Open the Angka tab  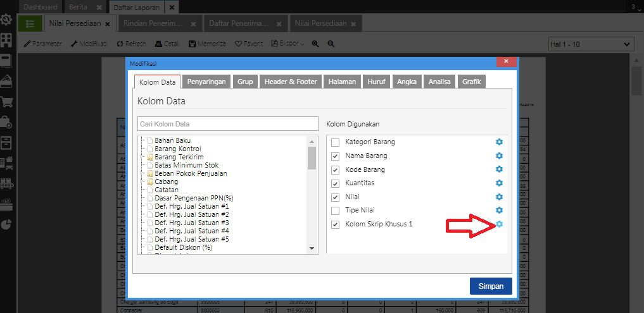pos(407,82)
